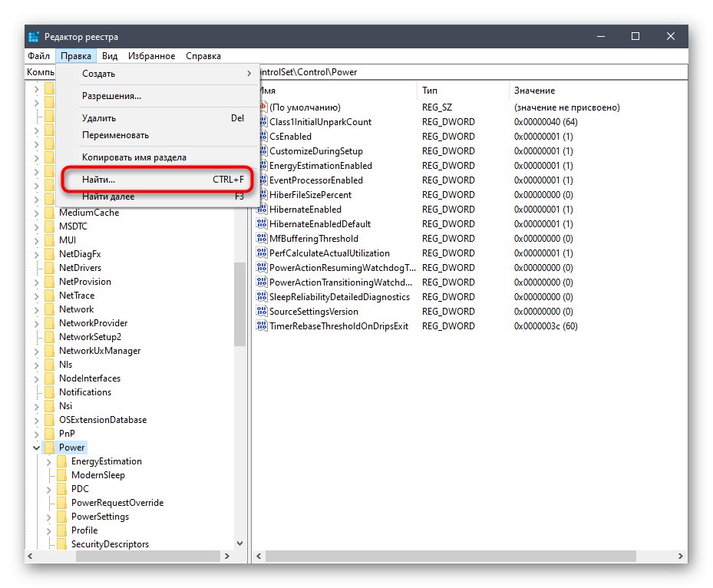The width and height of the screenshot is (713, 588).
Task: Open the Файл menu
Action: (x=38, y=56)
